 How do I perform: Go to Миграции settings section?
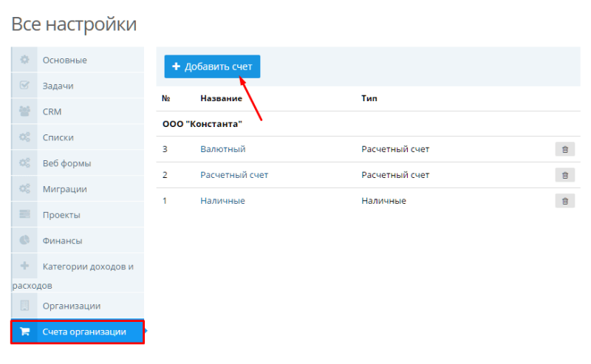coord(64,189)
